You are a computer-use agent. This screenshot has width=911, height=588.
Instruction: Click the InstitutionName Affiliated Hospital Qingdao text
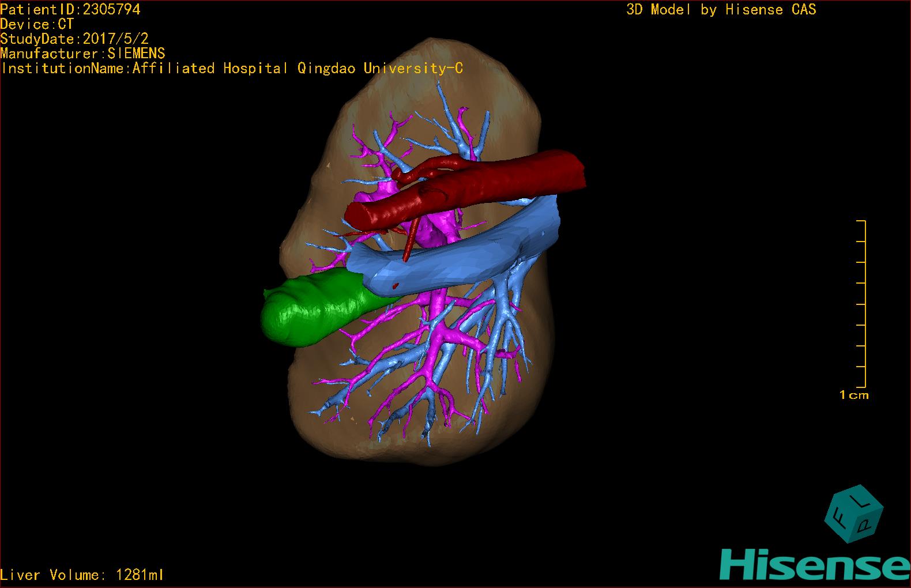click(x=231, y=69)
